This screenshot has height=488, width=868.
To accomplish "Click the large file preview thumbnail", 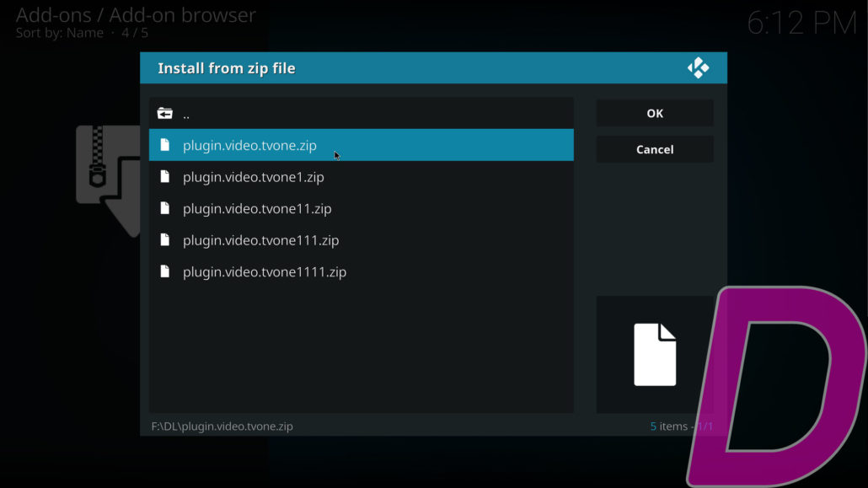I will [655, 355].
